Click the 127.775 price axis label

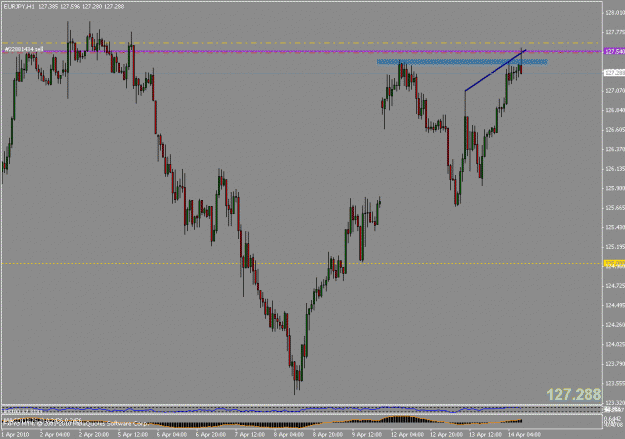tap(615, 32)
